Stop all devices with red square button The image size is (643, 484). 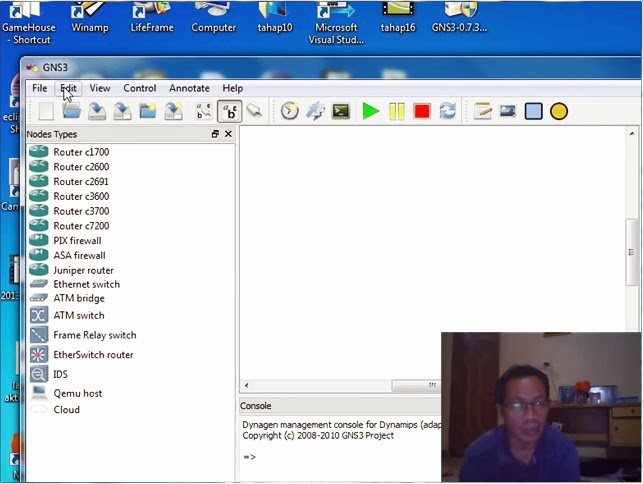pyautogui.click(x=422, y=111)
